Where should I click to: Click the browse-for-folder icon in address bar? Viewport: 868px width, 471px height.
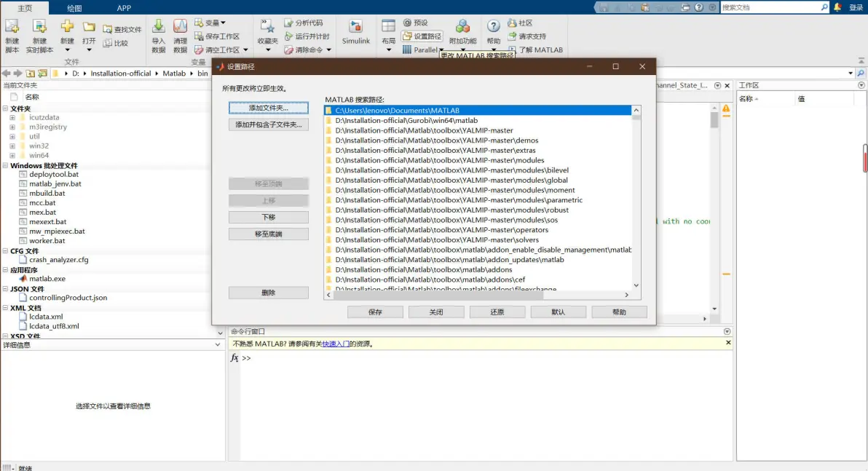[x=43, y=73]
